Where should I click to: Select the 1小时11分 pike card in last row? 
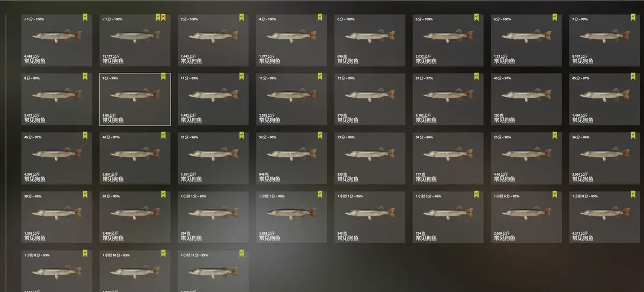tap(214, 271)
